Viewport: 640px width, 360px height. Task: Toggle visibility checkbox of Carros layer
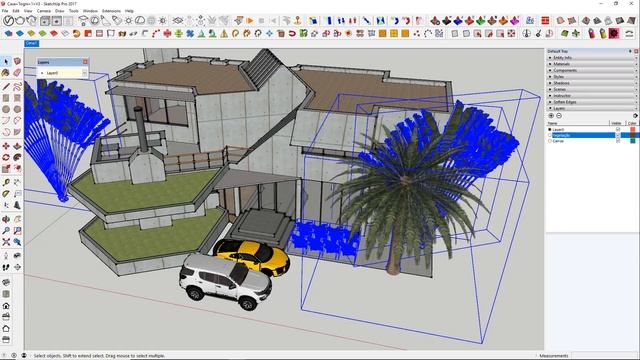(x=618, y=141)
